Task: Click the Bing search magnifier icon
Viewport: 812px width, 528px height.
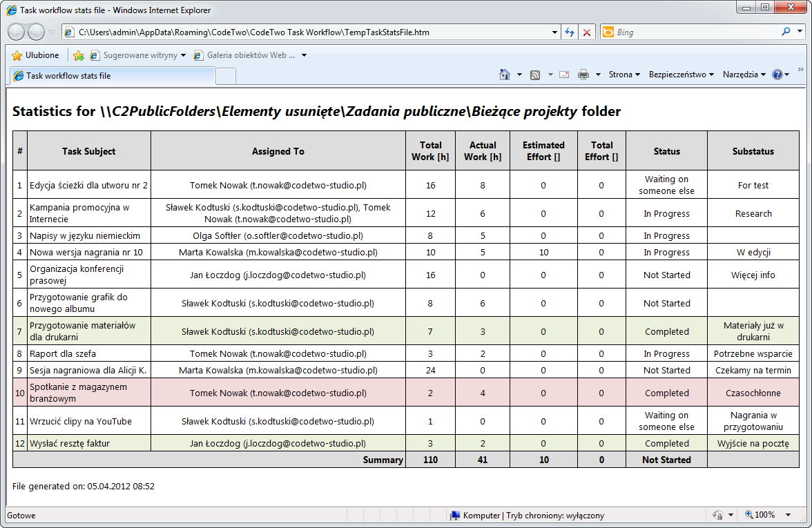Action: click(x=786, y=32)
